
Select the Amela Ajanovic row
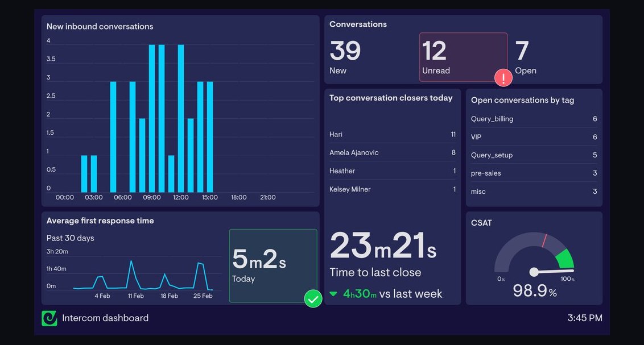(x=392, y=152)
